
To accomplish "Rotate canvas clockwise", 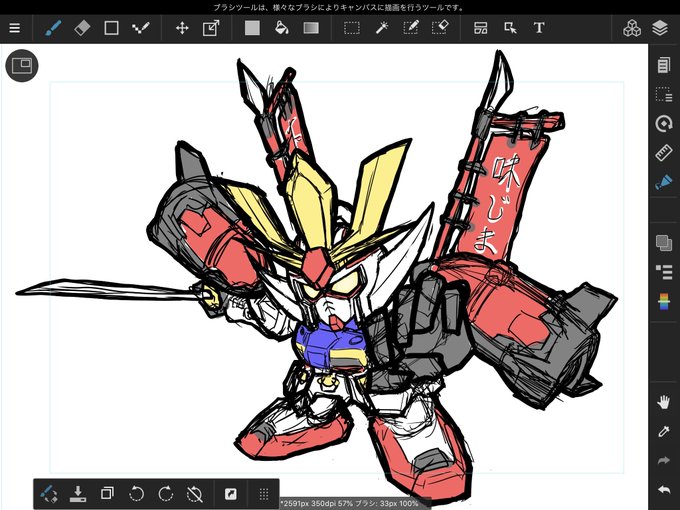I will (166, 494).
